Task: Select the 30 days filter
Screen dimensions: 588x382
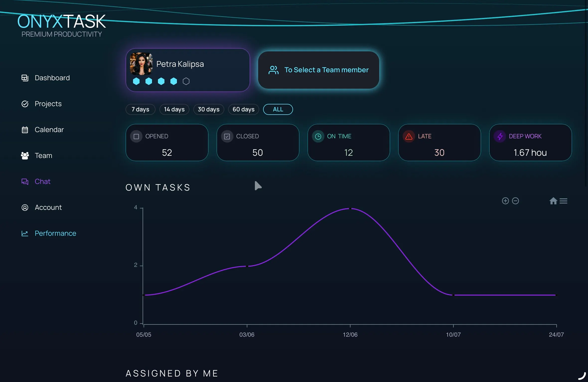Action: 209,109
